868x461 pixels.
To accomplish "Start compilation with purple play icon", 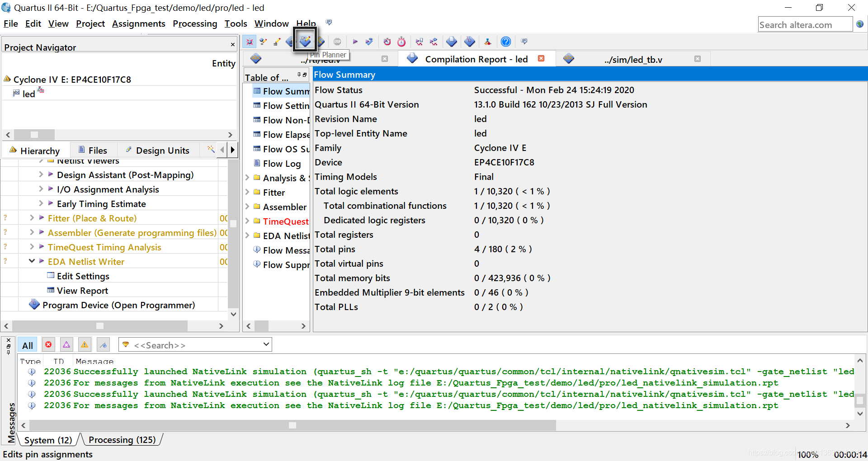I will [x=355, y=42].
